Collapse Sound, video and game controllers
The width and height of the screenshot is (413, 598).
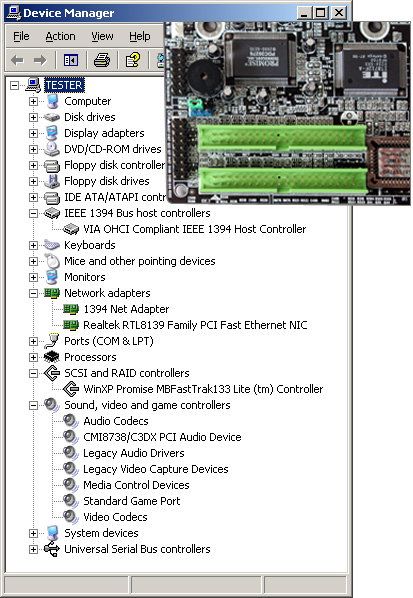coord(34,405)
